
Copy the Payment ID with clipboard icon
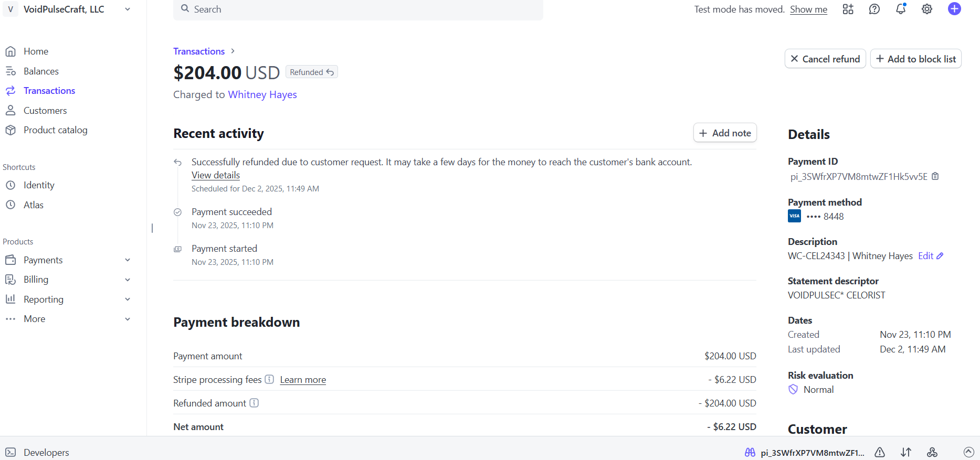935,177
